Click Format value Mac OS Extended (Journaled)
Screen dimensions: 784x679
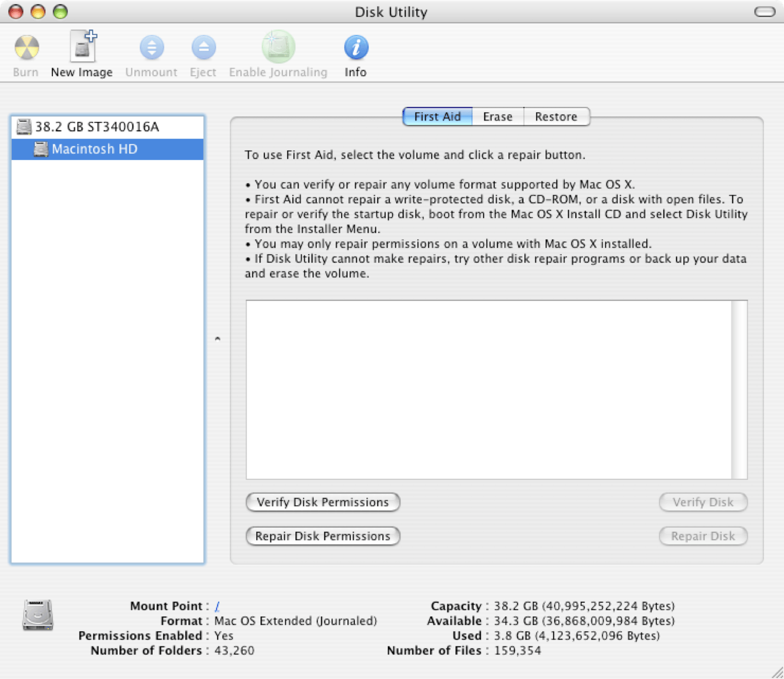pos(295,621)
